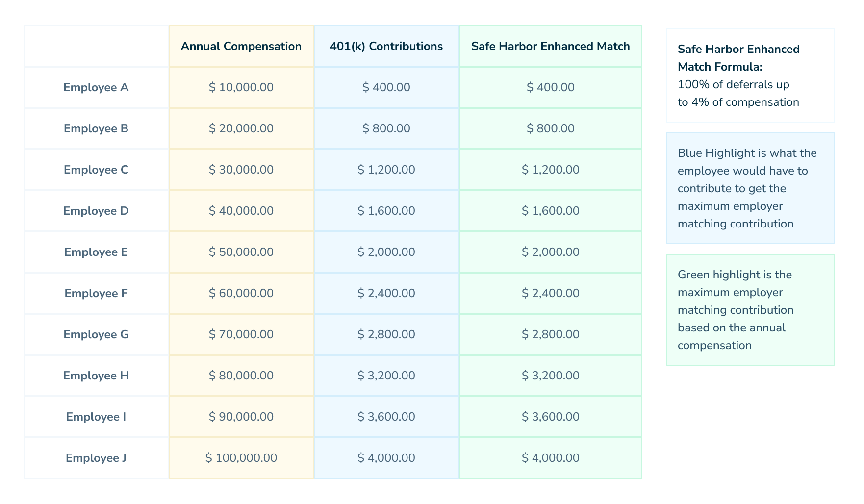Select Employee B's 401(k) contribution cell
864x504 pixels.
point(386,128)
